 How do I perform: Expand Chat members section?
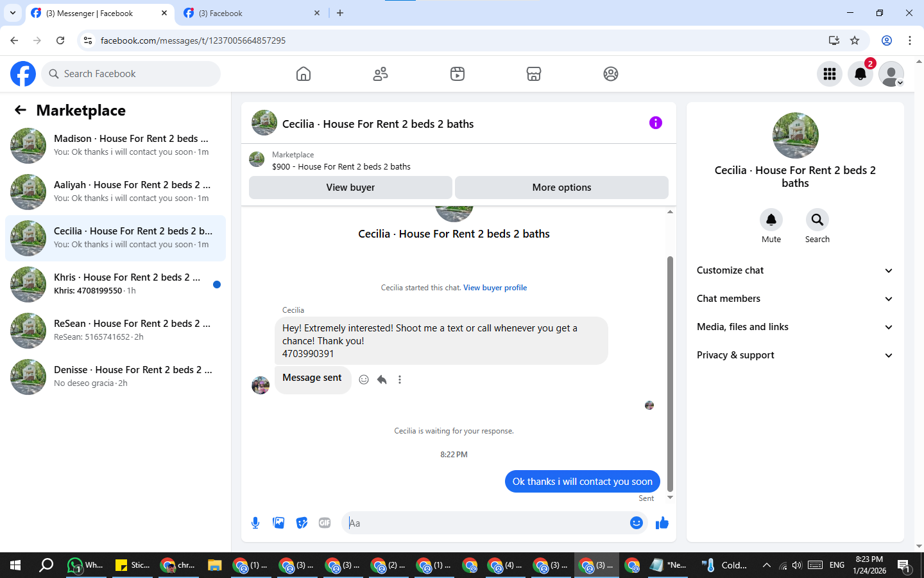[x=795, y=299]
